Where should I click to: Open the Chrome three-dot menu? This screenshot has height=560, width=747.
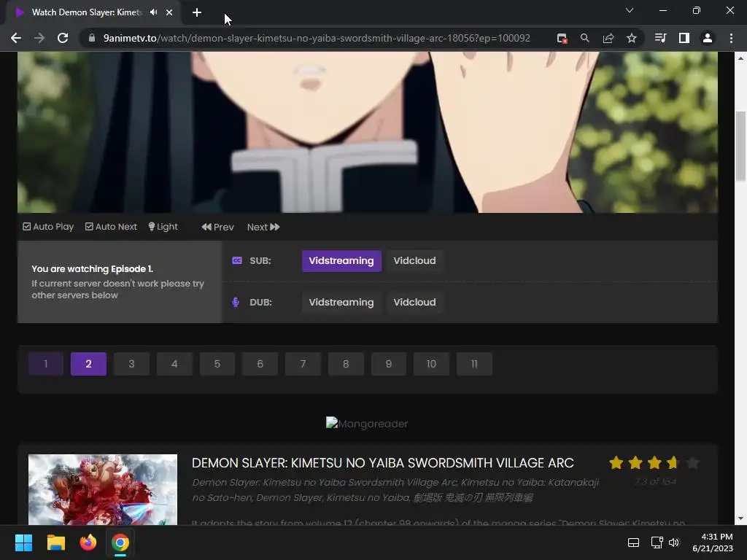pyautogui.click(x=731, y=38)
